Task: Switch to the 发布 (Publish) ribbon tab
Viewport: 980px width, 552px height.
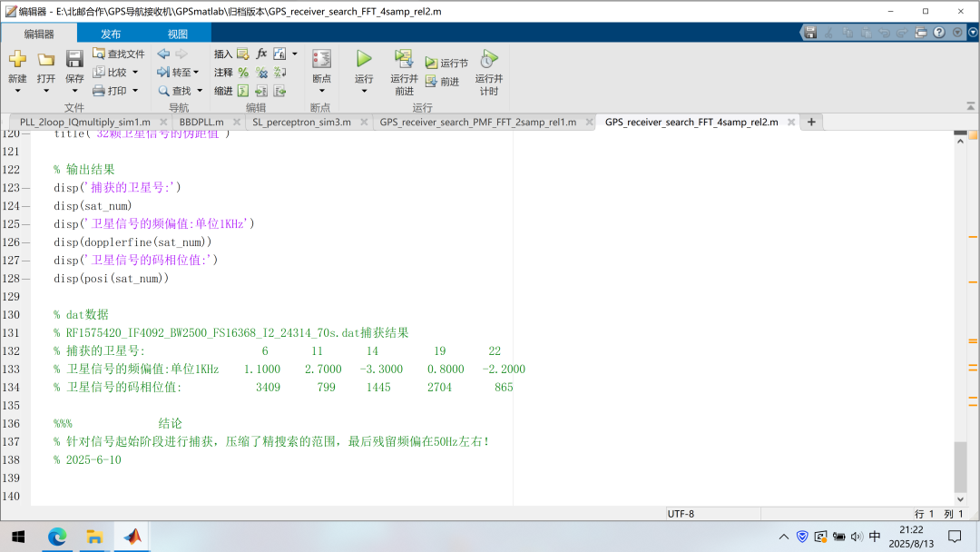Action: (111, 34)
